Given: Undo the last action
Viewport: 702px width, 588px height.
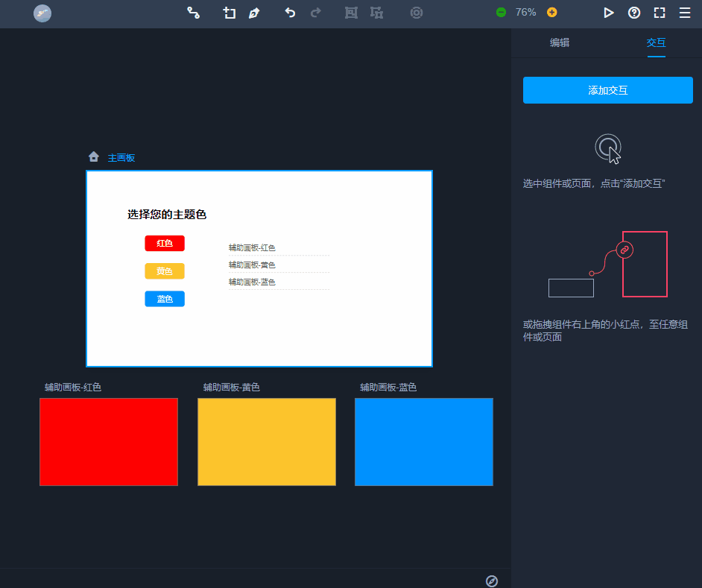Looking at the screenshot, I should pos(291,13).
